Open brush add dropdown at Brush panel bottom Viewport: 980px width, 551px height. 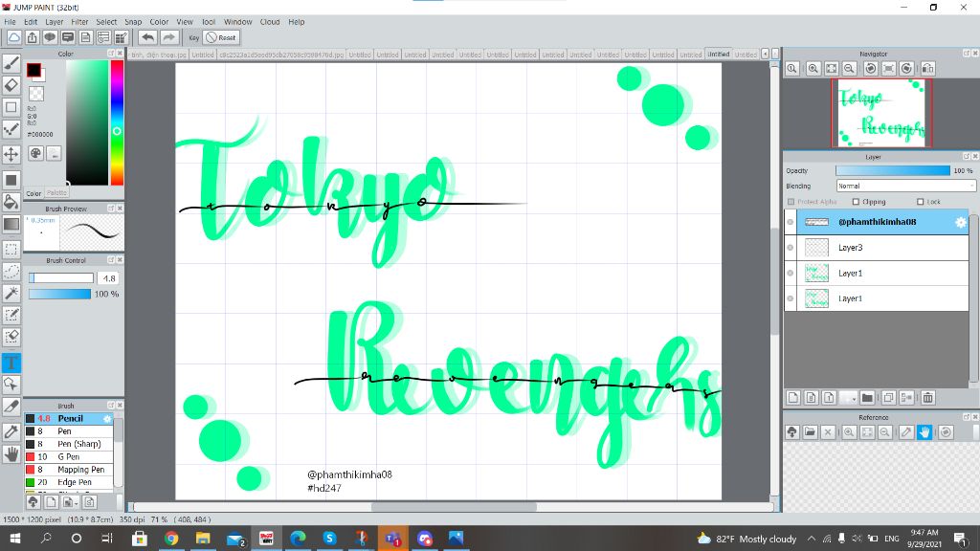69,501
